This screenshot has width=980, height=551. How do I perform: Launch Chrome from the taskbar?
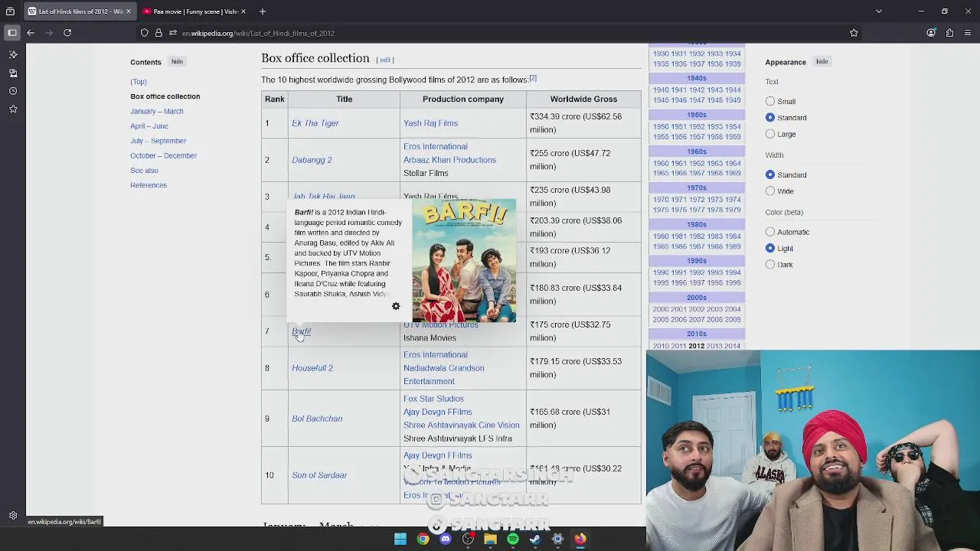click(x=423, y=539)
